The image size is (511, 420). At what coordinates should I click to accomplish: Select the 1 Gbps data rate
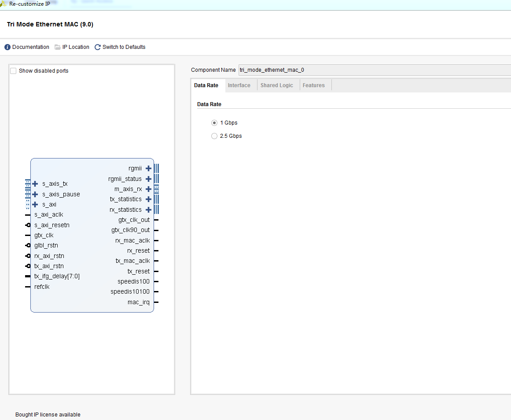[x=214, y=123]
